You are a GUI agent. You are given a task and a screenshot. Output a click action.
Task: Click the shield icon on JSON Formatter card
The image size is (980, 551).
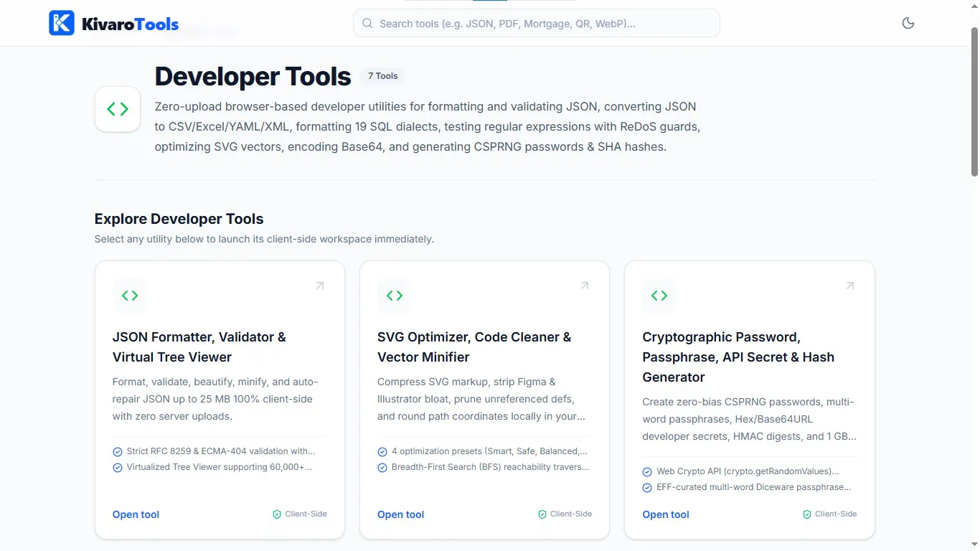point(277,514)
